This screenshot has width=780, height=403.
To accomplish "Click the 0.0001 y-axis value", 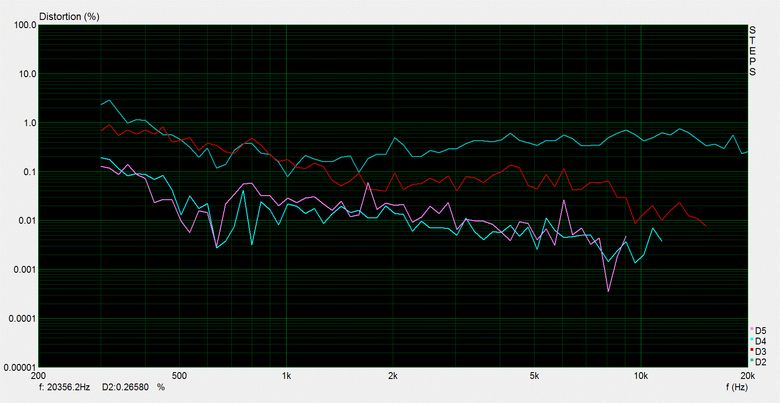I will 23,318.
